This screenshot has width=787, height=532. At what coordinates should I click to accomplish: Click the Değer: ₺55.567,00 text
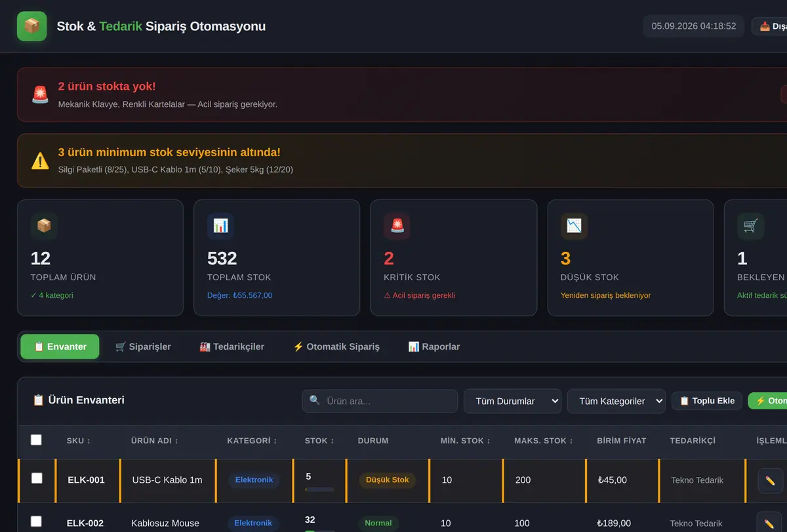click(x=240, y=295)
